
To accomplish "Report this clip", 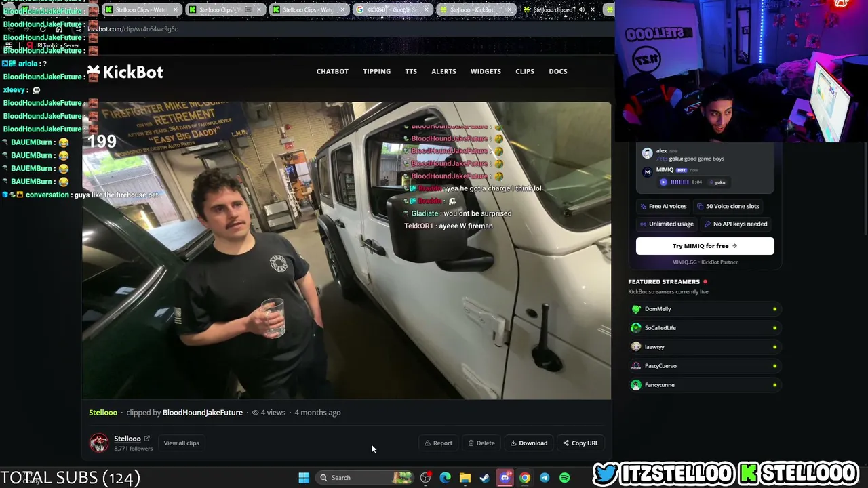I will point(438,443).
